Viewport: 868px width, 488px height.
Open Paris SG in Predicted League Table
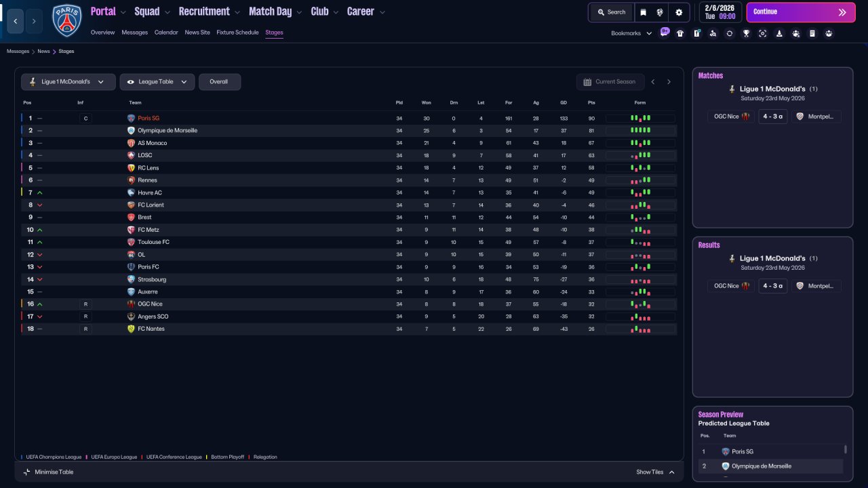coord(743,451)
